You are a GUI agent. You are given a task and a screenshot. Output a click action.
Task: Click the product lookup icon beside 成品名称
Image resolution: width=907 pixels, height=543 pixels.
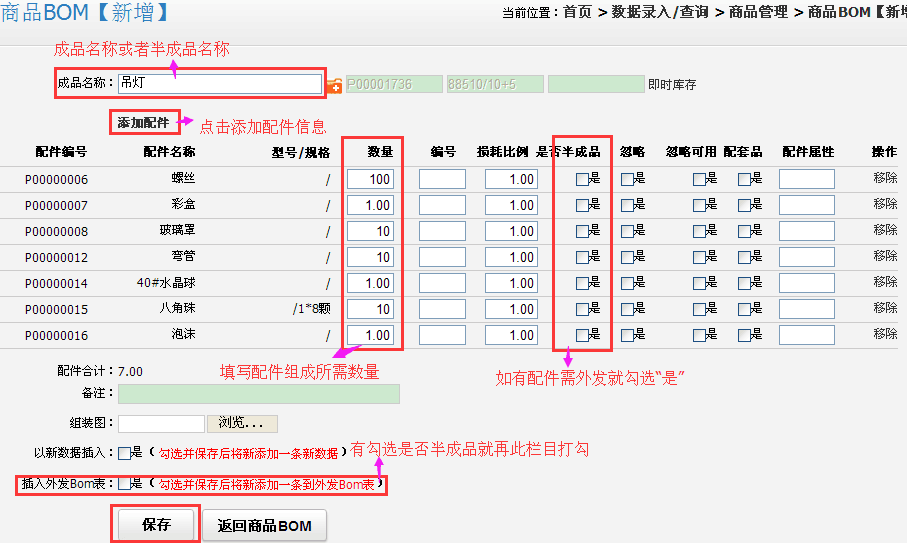click(x=334, y=86)
